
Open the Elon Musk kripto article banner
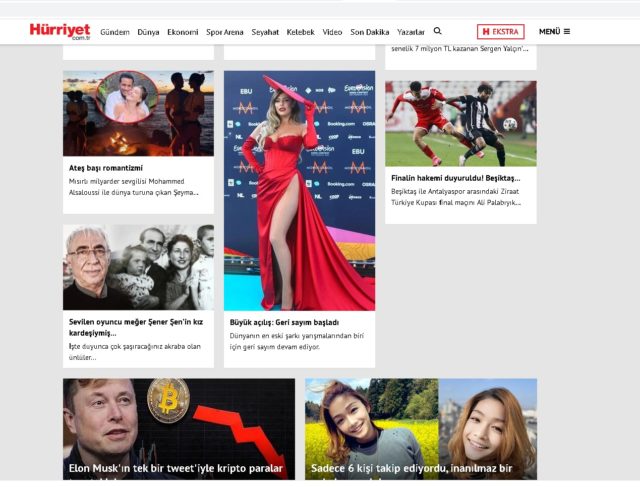(x=179, y=428)
